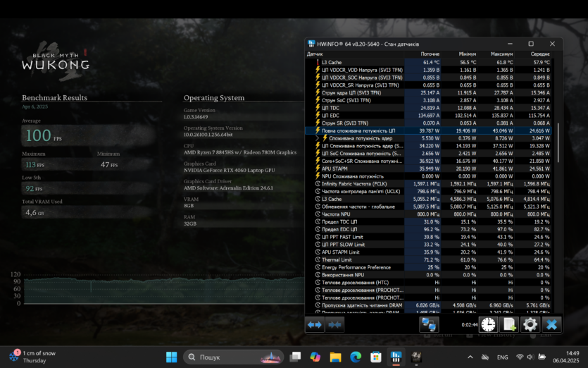Select Струм ядра ЦП (SVI3 TFN) row
Viewport: 588px width, 368px height.
428,93
